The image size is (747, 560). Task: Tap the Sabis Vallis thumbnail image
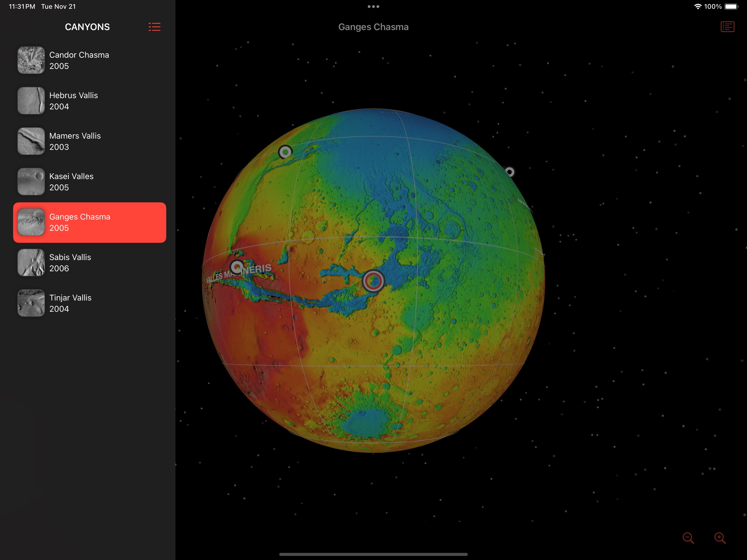(31, 262)
